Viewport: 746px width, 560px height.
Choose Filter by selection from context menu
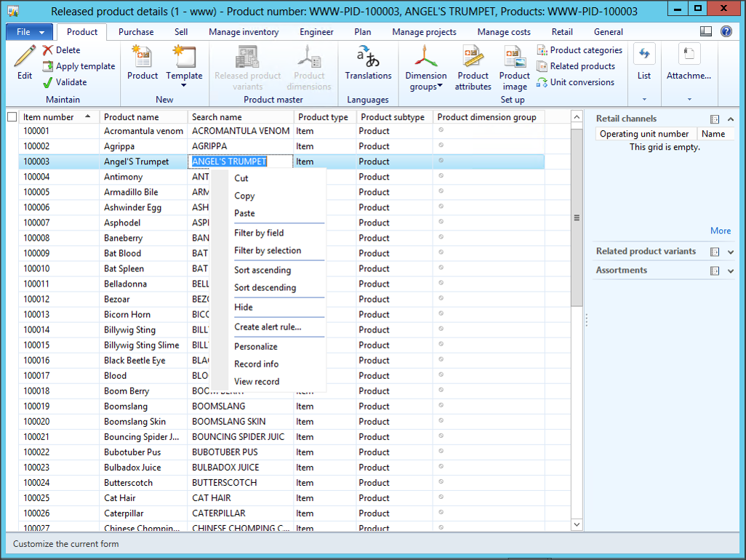tap(268, 250)
